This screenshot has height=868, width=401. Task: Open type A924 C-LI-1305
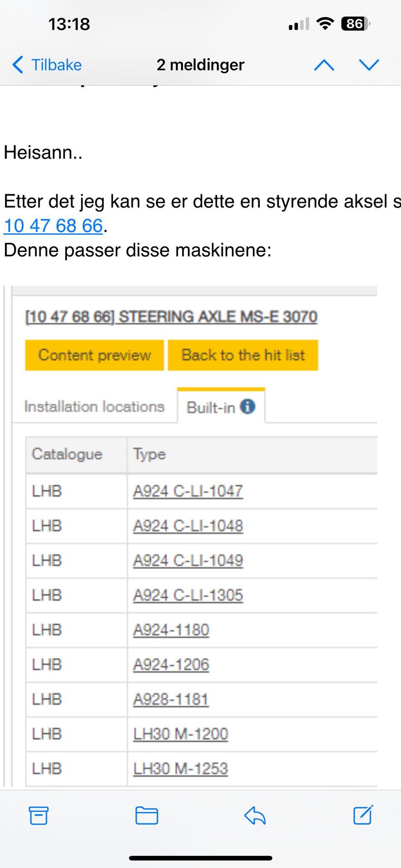pos(188,595)
